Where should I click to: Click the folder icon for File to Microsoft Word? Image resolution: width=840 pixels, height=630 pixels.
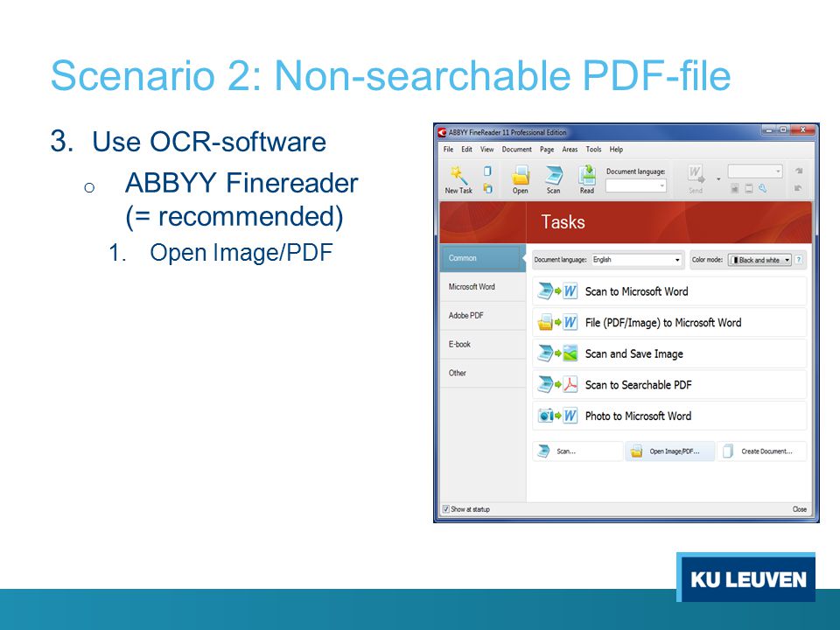click(545, 323)
